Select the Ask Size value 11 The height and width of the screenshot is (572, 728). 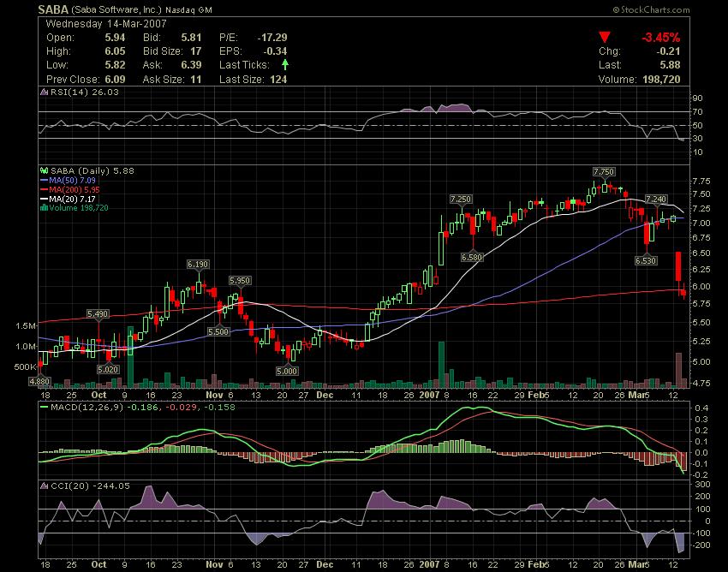(x=196, y=79)
